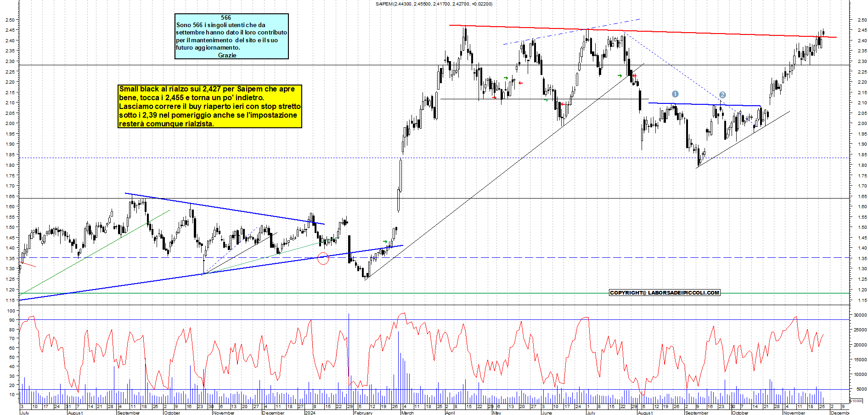Screen dimensions: 868x415
Task: Click the red circle on the blue trendline
Action: (323, 259)
